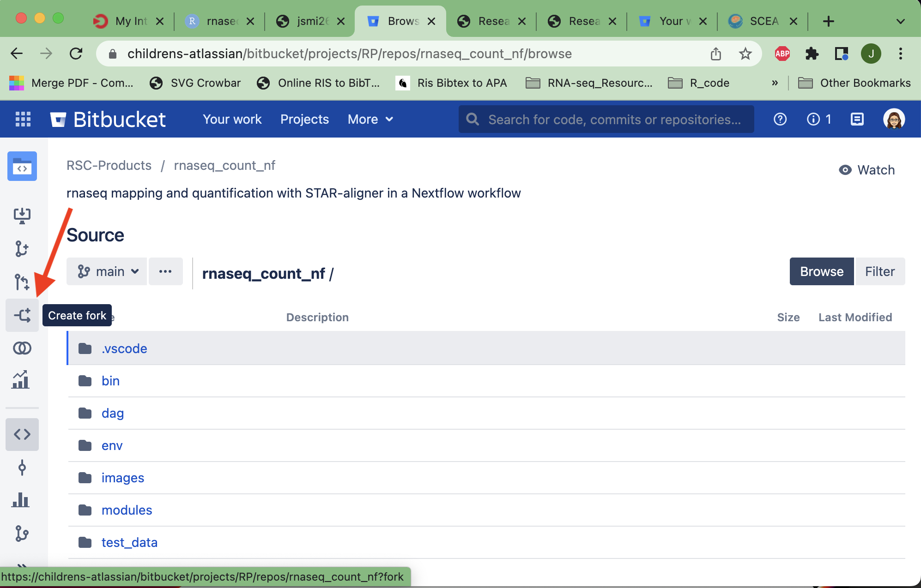Open the Compare sidebar icon
Viewport: 921px width, 588px height.
click(x=22, y=348)
